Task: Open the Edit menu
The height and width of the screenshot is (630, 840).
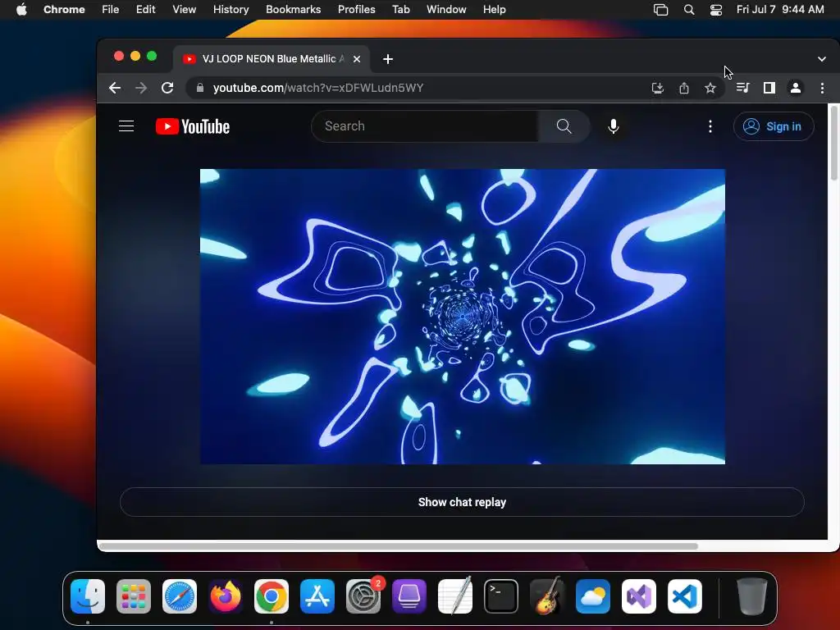Action: click(x=146, y=10)
